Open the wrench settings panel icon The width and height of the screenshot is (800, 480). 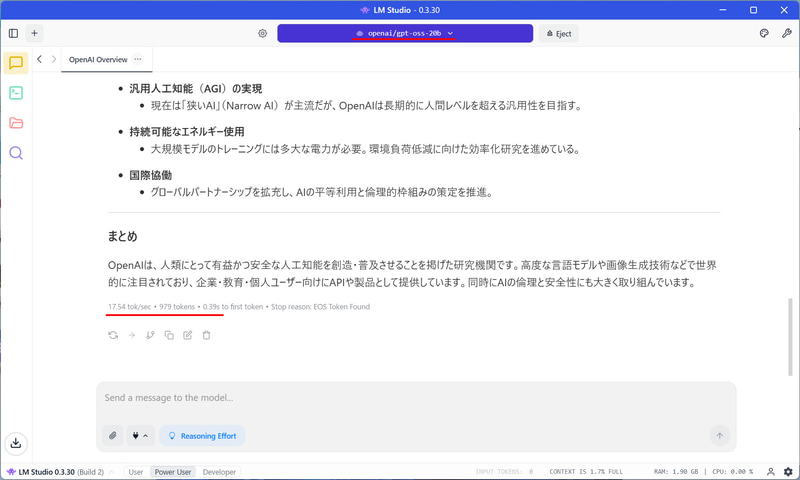point(786,33)
